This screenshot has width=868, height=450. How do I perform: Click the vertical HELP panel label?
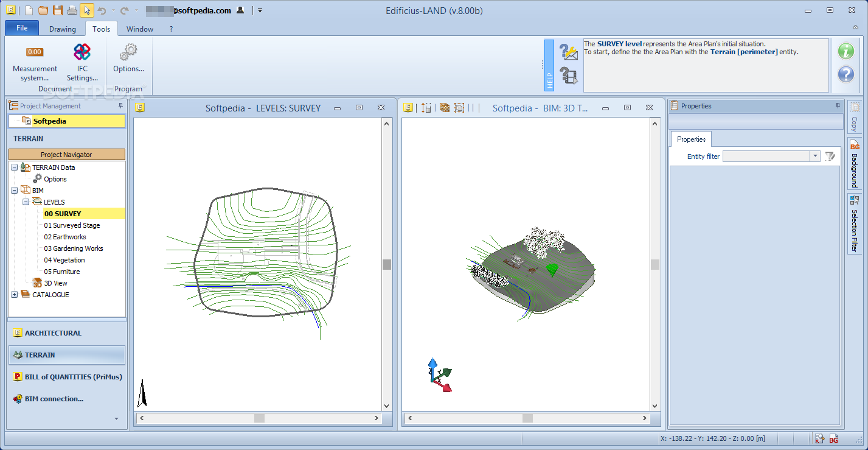pyautogui.click(x=549, y=66)
